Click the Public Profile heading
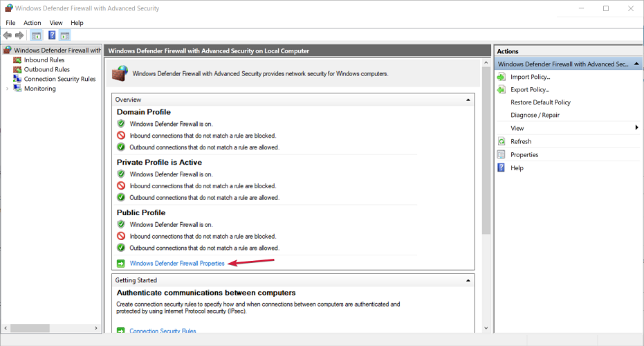The height and width of the screenshot is (346, 644). 141,212
